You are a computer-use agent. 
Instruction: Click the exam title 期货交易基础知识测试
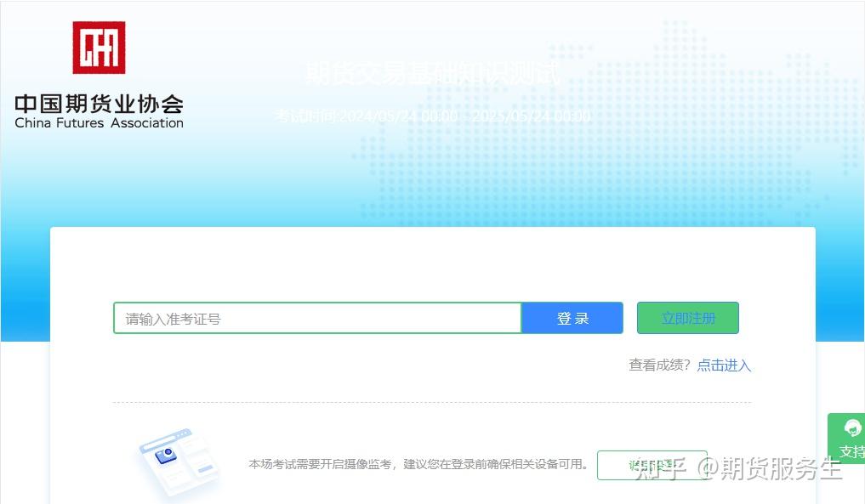[432, 75]
